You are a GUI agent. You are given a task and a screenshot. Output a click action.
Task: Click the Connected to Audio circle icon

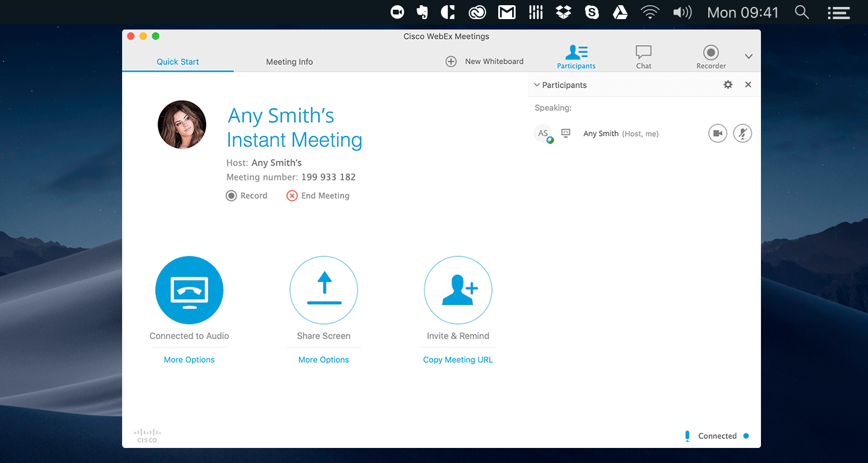pyautogui.click(x=189, y=291)
